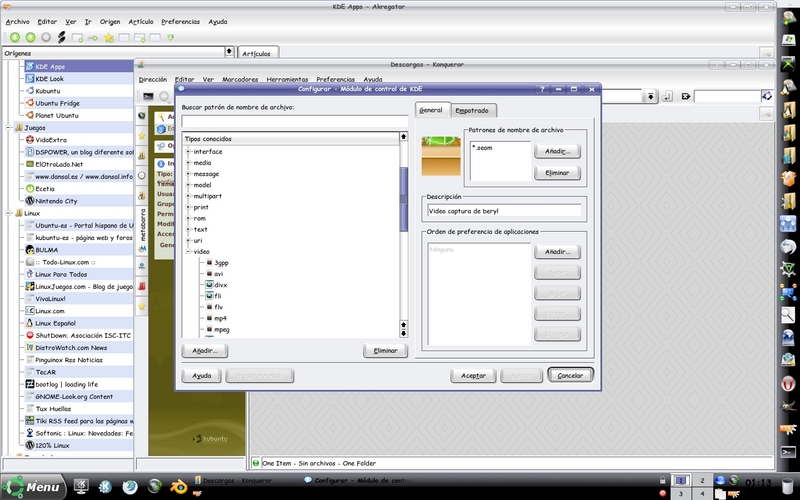
Task: Click the BULMA feed in Akregator list
Action: pos(46,250)
